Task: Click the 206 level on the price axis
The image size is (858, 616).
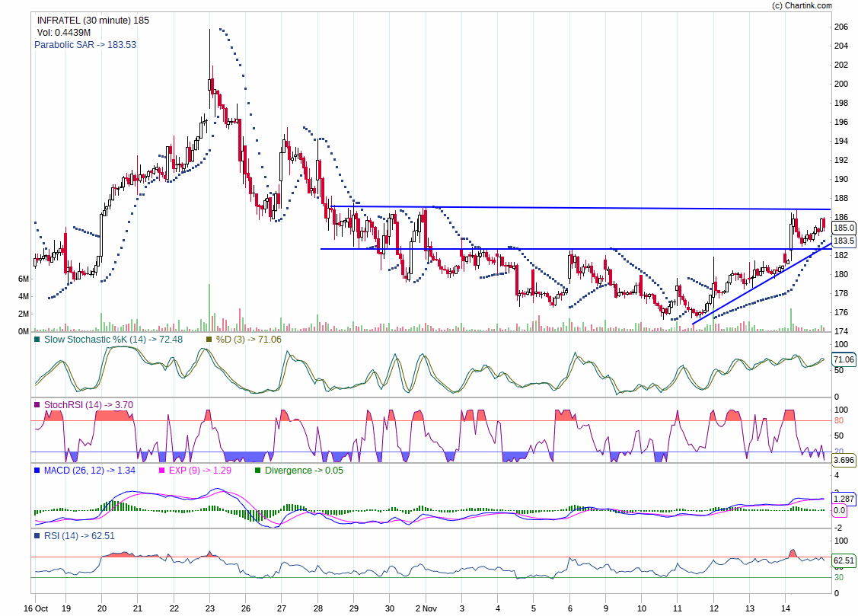Action: (x=841, y=27)
